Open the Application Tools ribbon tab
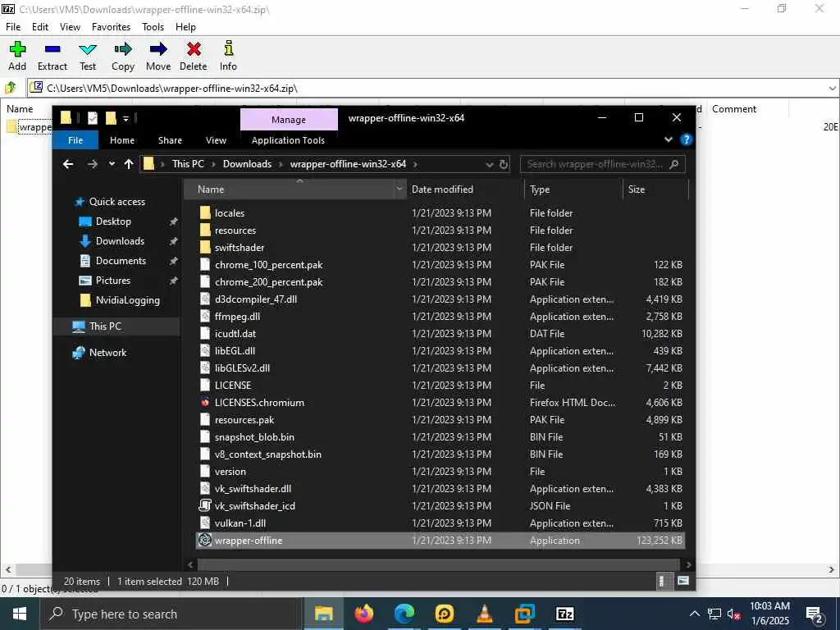The height and width of the screenshot is (630, 840). [x=288, y=140]
